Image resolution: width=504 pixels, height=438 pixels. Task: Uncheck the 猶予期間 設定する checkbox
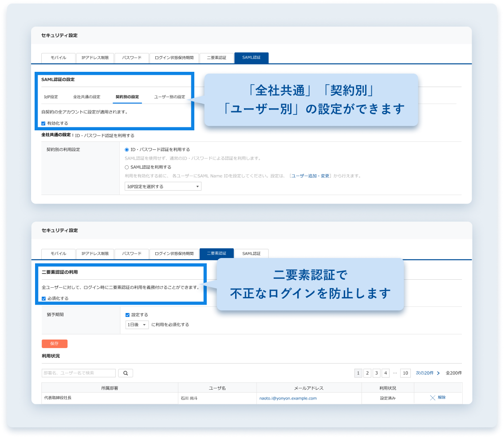[x=128, y=315]
